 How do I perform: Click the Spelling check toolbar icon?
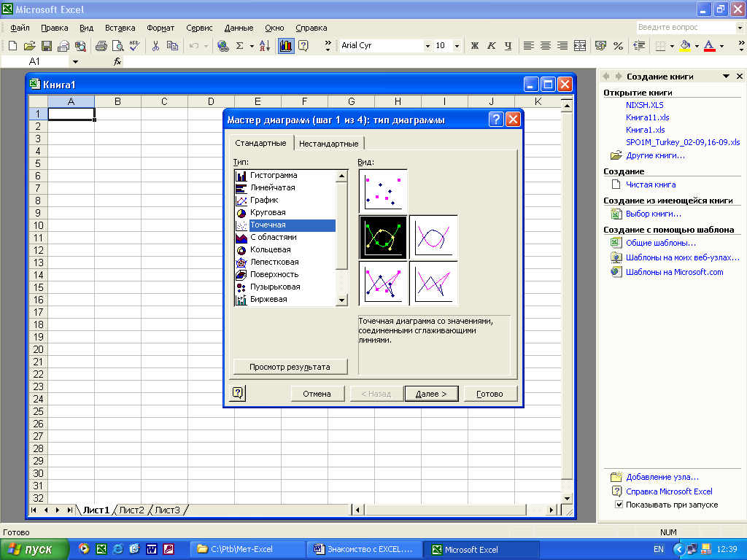tap(134, 46)
